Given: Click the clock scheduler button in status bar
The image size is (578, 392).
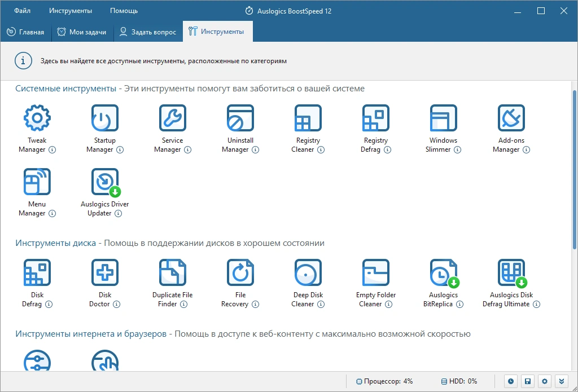Looking at the screenshot, I should [x=510, y=381].
